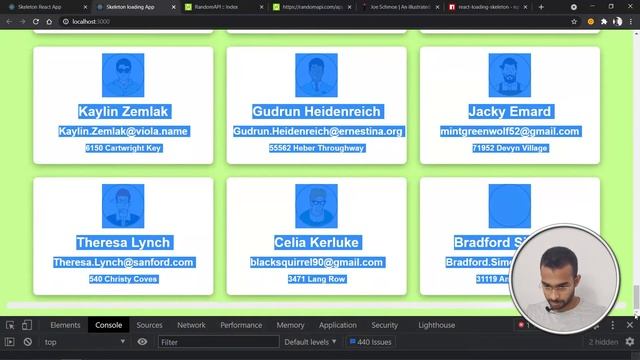Open the console settings gear
Image resolution: width=640 pixels, height=360 pixels.
tap(630, 342)
